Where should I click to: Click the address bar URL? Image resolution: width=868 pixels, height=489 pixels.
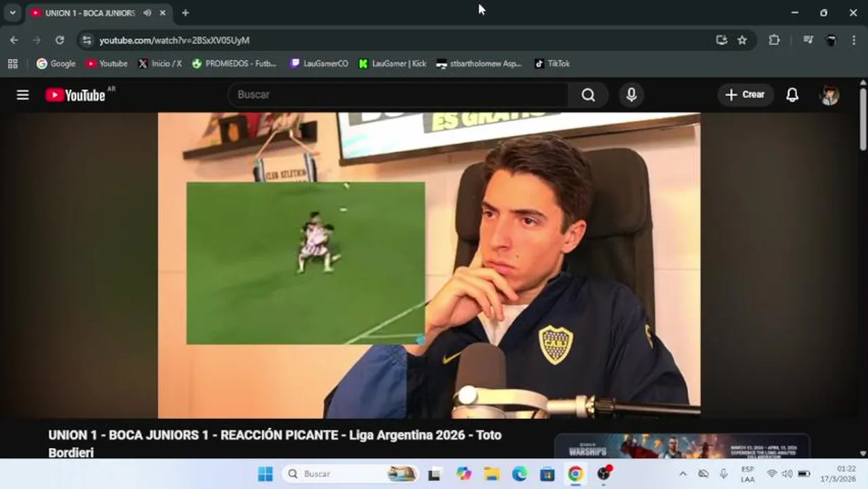pos(175,40)
